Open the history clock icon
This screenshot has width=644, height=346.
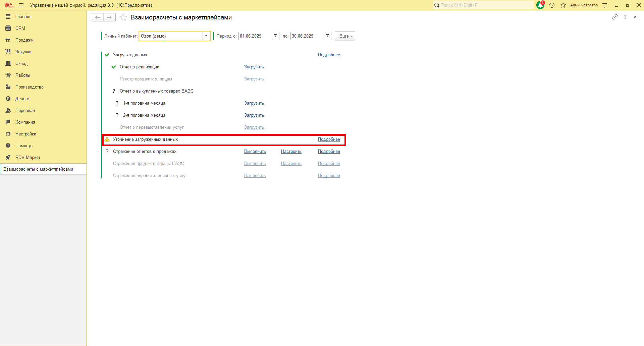click(552, 5)
